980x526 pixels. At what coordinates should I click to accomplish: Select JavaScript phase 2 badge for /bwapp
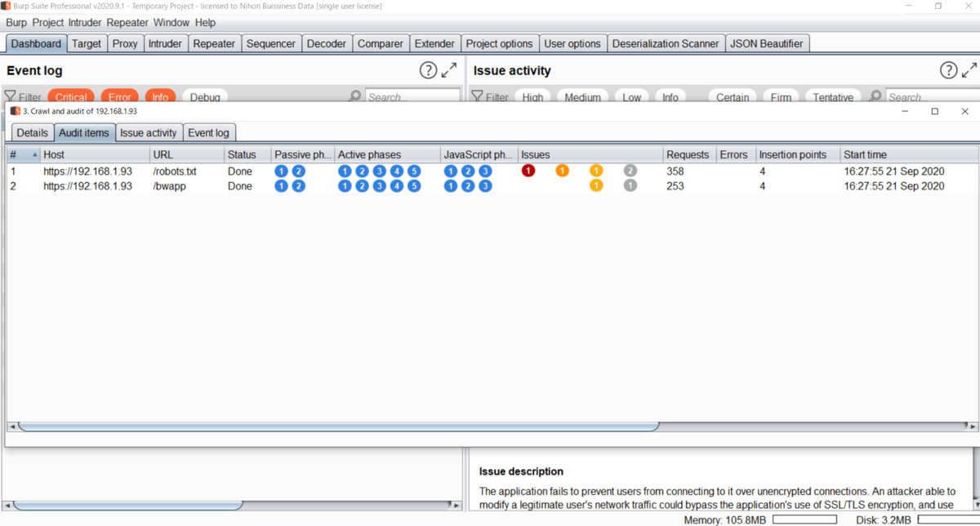click(468, 185)
